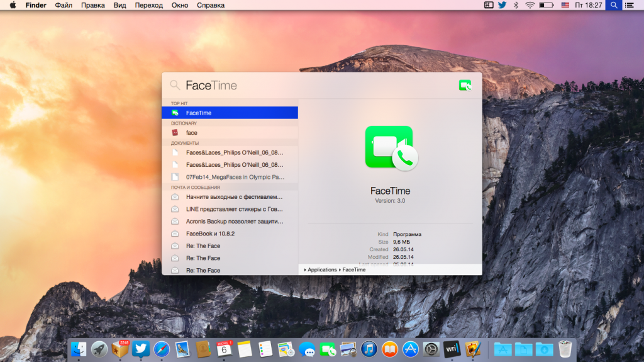The image size is (644, 362).
Task: Click Twitter icon in menu bar
Action: pyautogui.click(x=502, y=5)
